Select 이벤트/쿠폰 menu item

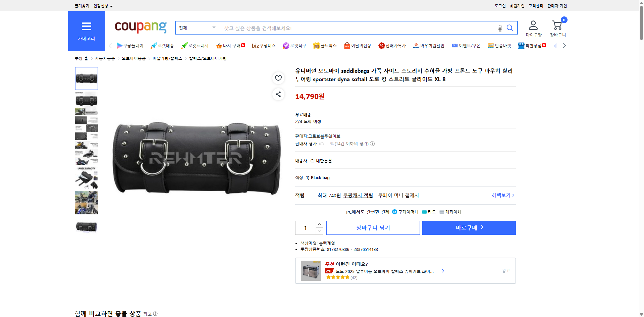[x=466, y=45]
